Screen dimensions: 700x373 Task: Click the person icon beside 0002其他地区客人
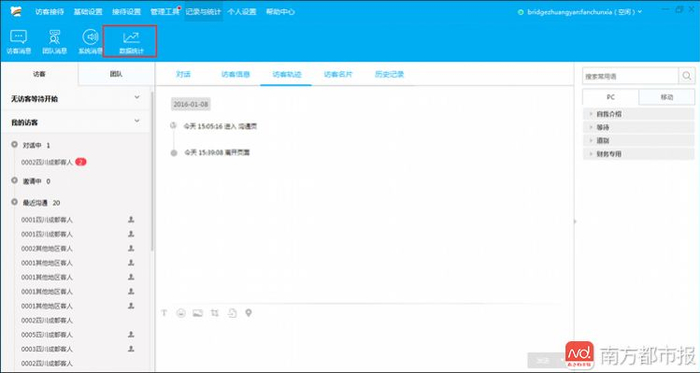click(x=131, y=248)
